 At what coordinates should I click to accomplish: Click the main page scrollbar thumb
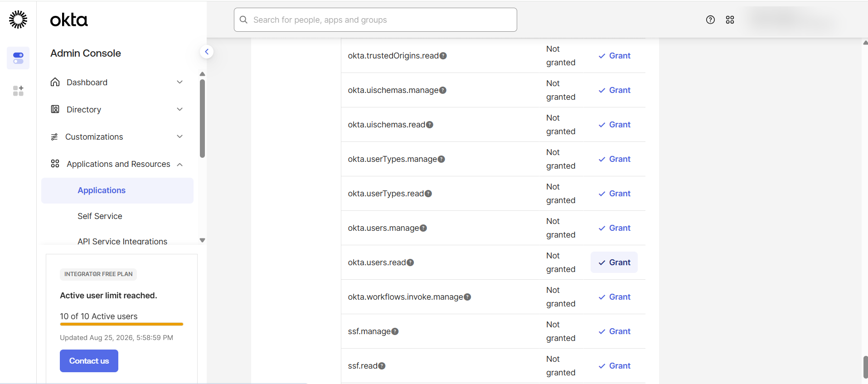[865, 367]
